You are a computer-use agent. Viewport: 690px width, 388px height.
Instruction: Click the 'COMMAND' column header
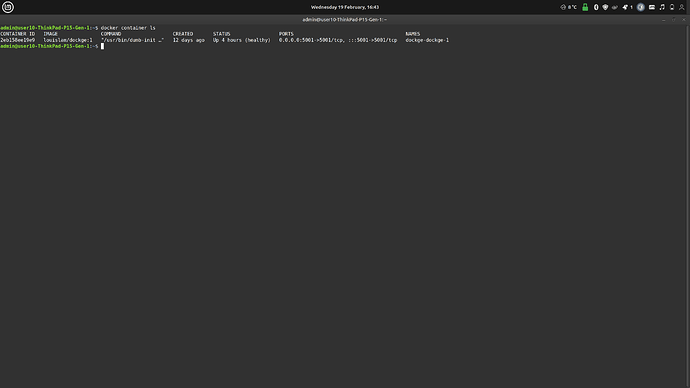click(x=111, y=34)
